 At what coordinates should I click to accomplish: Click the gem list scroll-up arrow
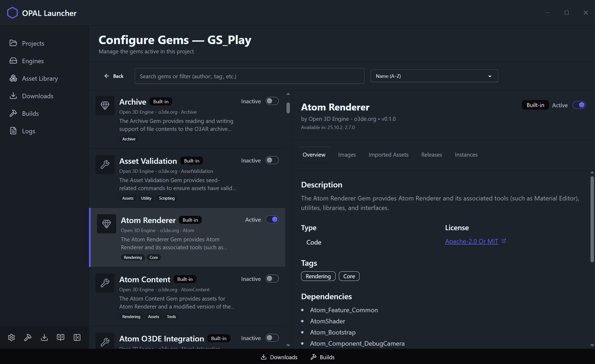click(288, 94)
